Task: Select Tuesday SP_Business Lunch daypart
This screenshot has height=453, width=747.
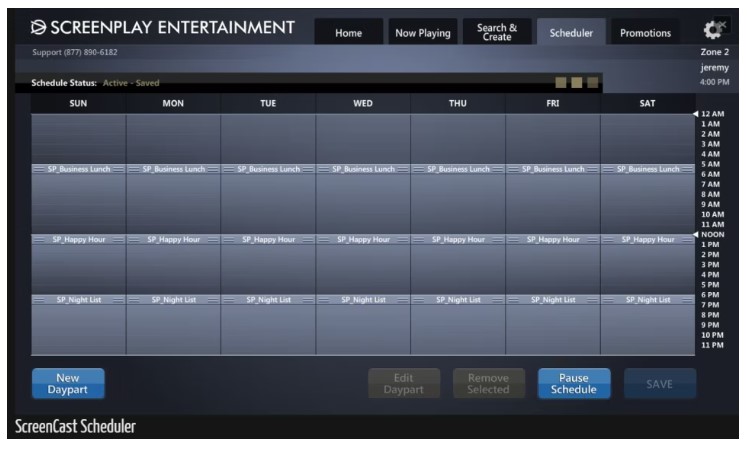Action: 268,169
